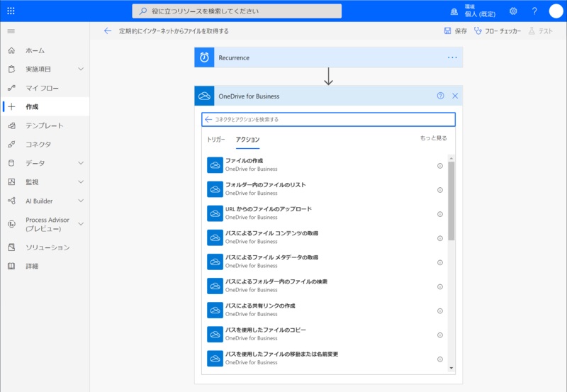Open the user account avatar
Screen dimensions: 567x392
click(556, 11)
